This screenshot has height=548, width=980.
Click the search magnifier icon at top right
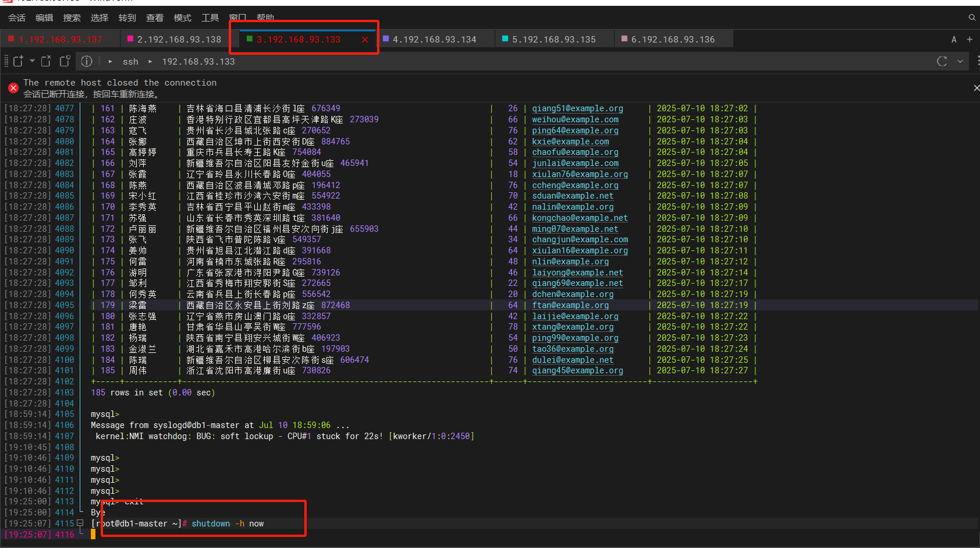972,17
